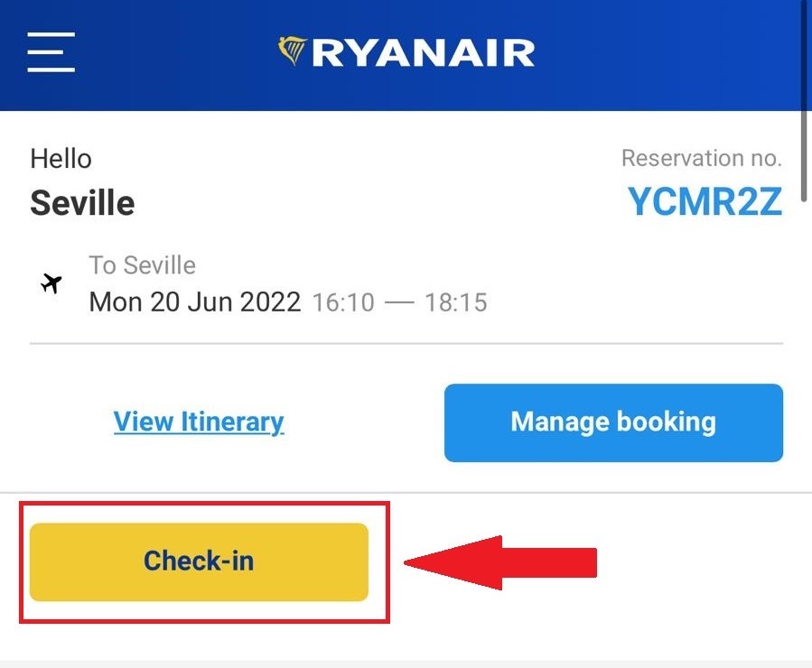Open View Itinerary
This screenshot has width=812, height=668.
[x=199, y=422]
